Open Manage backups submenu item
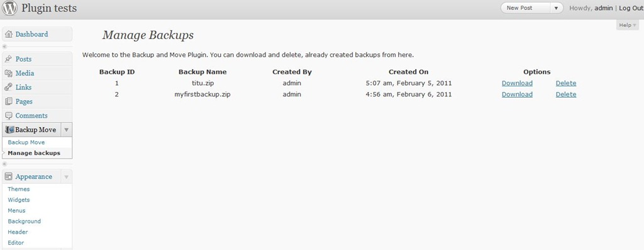Viewport: 644px width, 250px height. tap(34, 153)
